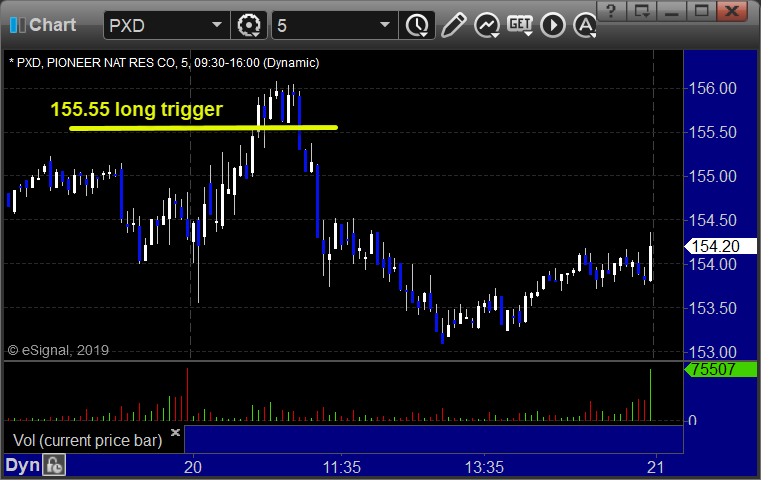This screenshot has height=480, width=761.
Task: Click the last green volume bar
Action: 650,395
